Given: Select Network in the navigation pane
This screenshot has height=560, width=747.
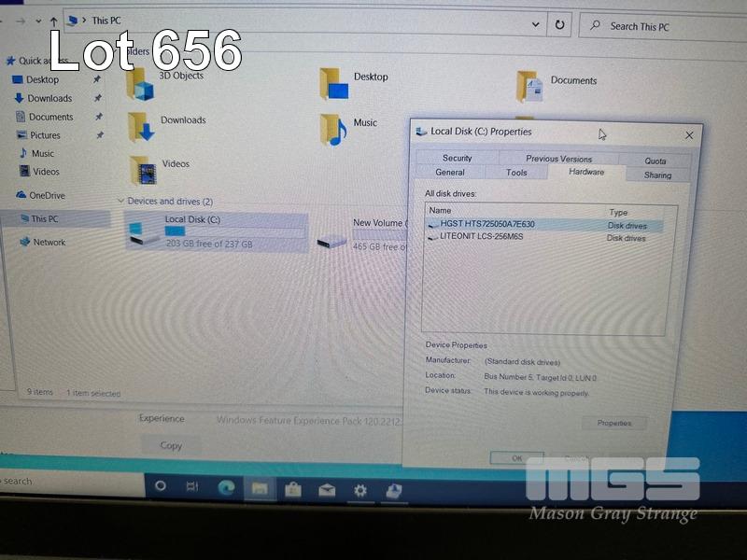Looking at the screenshot, I should (49, 242).
